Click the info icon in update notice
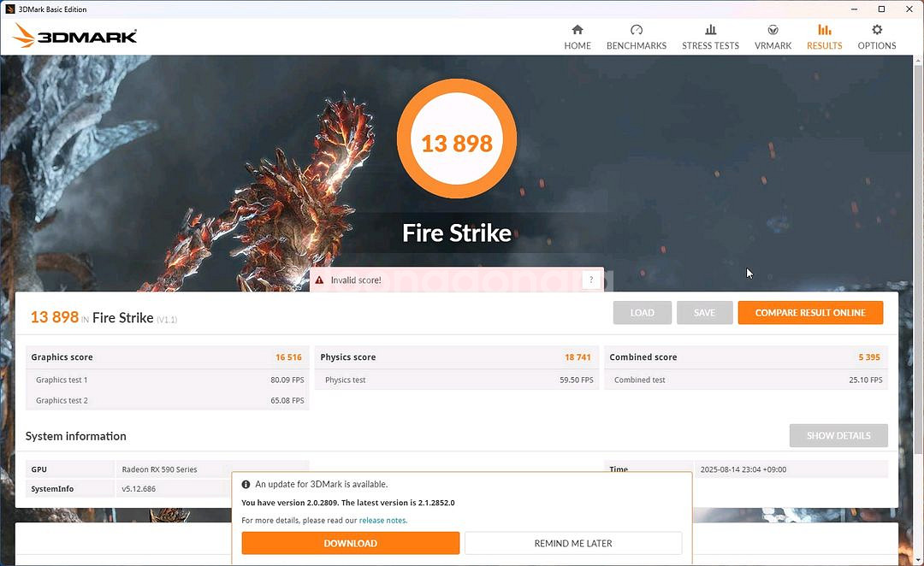The width and height of the screenshot is (924, 566). (x=246, y=484)
